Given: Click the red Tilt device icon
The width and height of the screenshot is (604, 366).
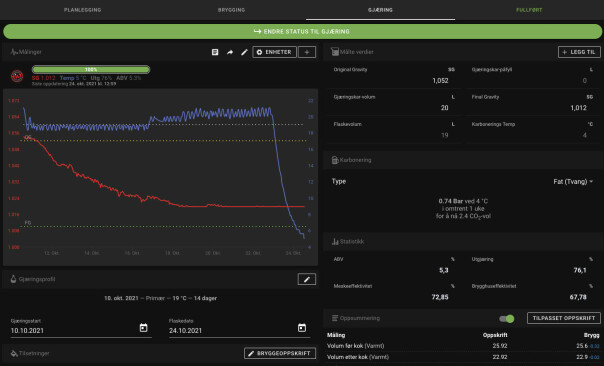Looking at the screenshot, I should (x=17, y=76).
